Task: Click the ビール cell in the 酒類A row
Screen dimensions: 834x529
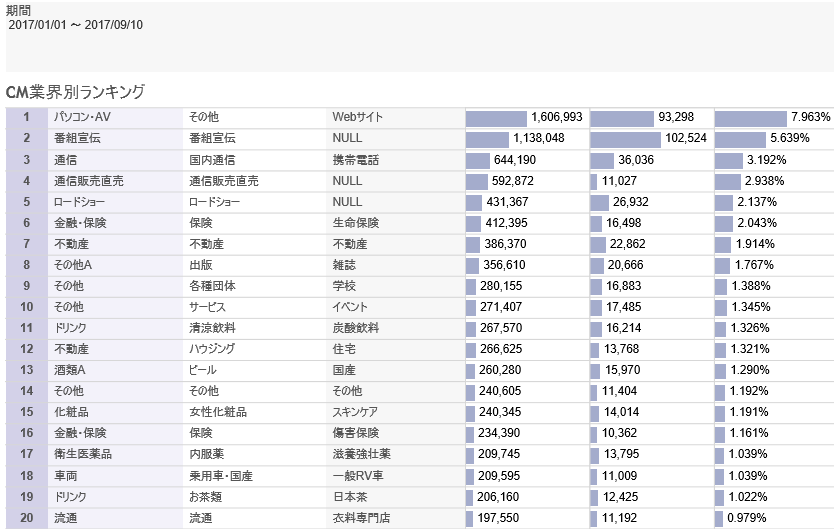Action: 203,370
